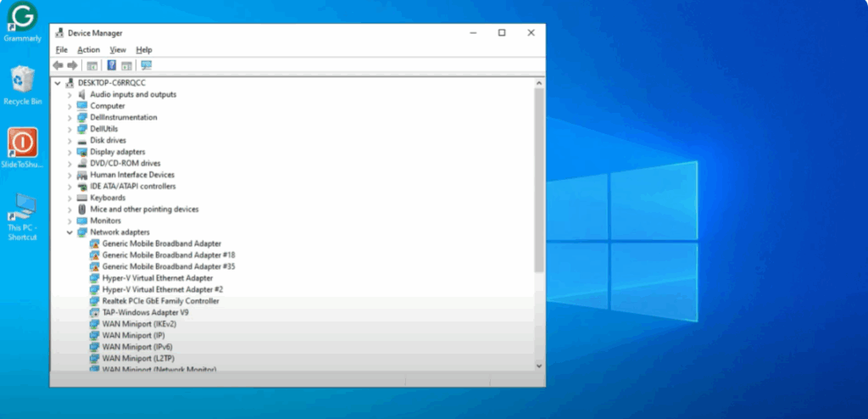Click the Show/Hide Console Tree toolbar icon

tap(92, 65)
